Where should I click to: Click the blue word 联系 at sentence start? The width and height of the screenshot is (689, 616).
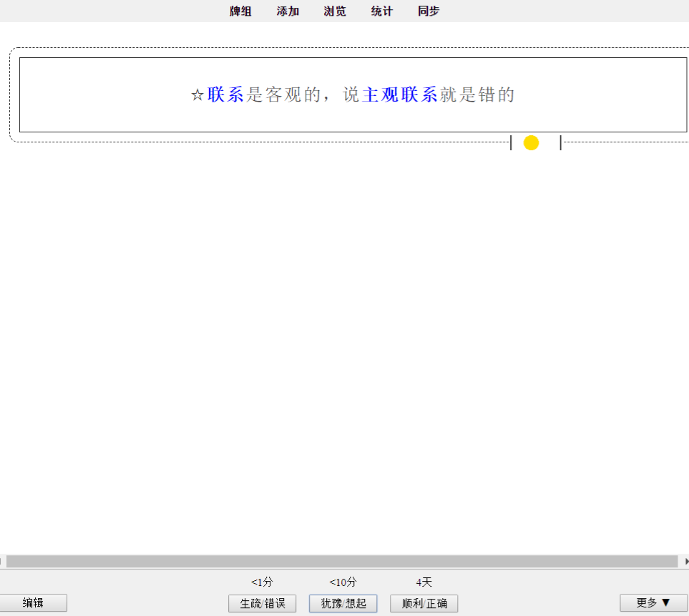225,94
